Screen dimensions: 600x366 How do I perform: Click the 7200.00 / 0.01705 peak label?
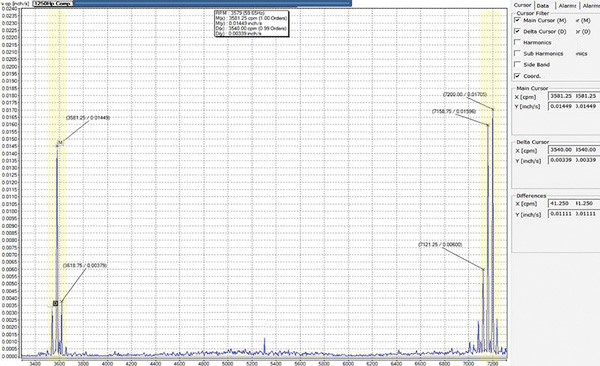(x=465, y=94)
